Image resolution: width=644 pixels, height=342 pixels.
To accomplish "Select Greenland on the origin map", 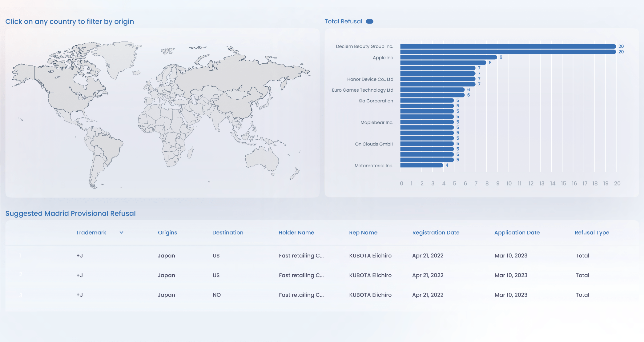I will point(119,57).
